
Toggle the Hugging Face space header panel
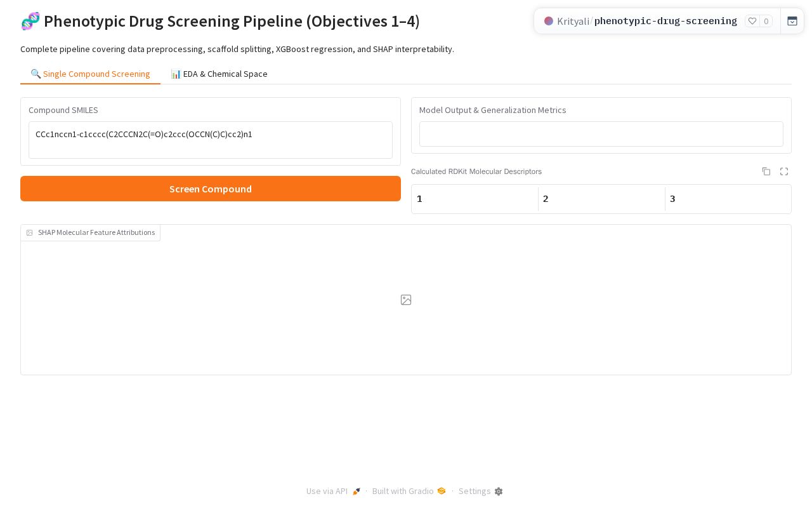pyautogui.click(x=792, y=21)
